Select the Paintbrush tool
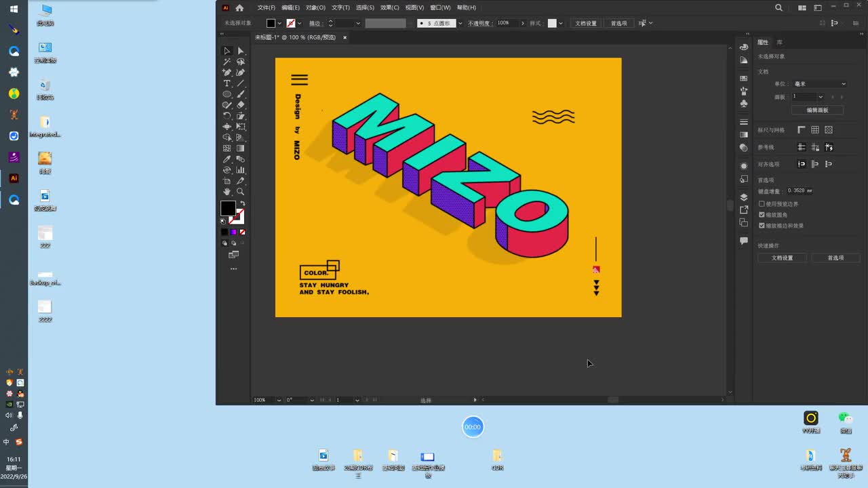Viewport: 868px width, 488px height. [x=241, y=94]
